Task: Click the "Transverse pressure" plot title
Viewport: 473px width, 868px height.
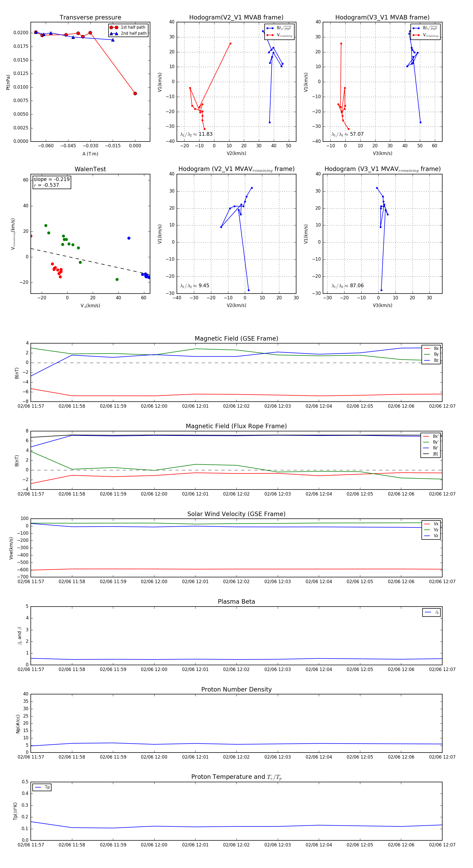Action: point(90,17)
